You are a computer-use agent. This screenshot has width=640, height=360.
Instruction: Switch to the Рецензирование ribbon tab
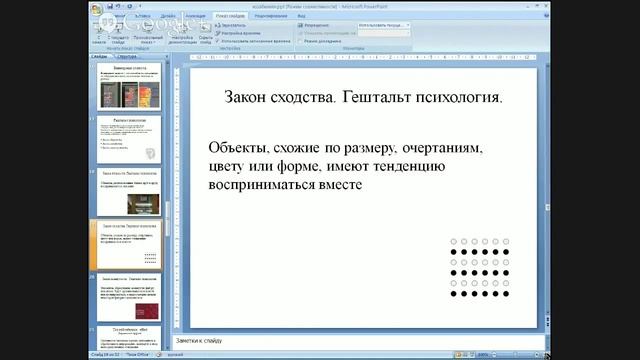[x=271, y=16]
